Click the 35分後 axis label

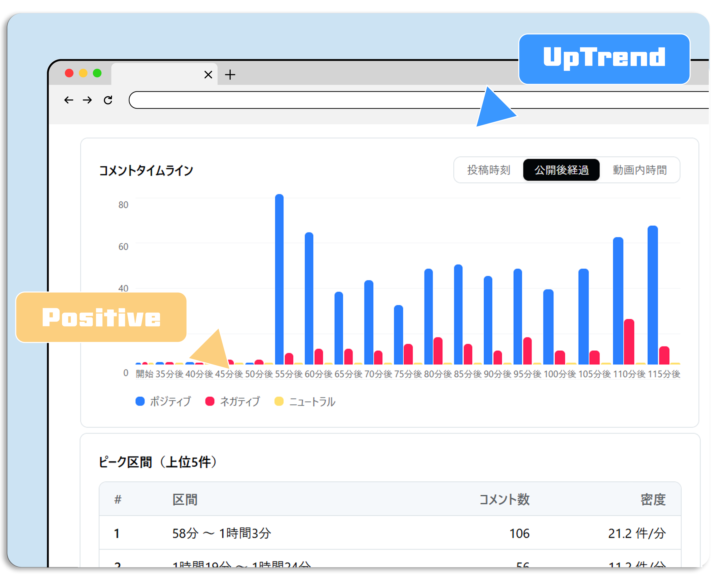point(169,374)
